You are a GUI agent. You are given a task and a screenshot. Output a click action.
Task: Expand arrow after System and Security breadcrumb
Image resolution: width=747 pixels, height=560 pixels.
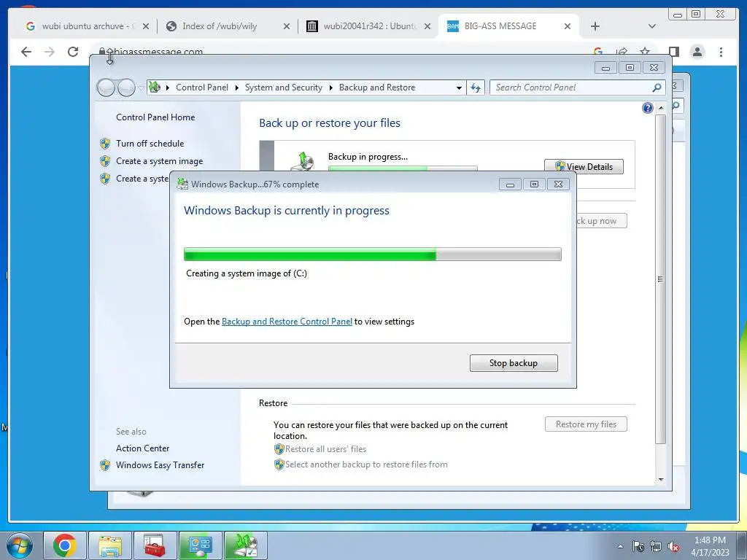[331, 87]
